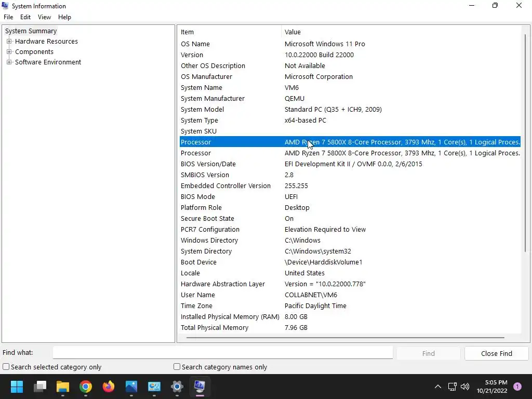Select the OS Manufacturer row
The height and width of the screenshot is (399, 532).
350,77
